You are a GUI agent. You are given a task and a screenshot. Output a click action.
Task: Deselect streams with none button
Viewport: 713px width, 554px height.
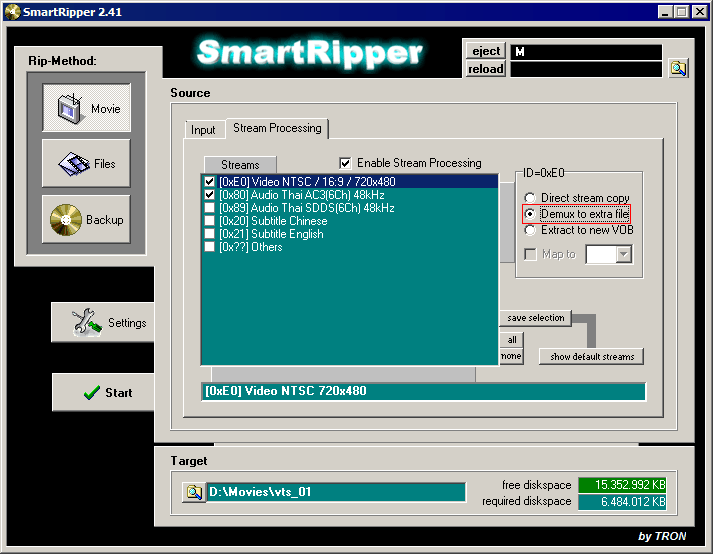pos(511,356)
